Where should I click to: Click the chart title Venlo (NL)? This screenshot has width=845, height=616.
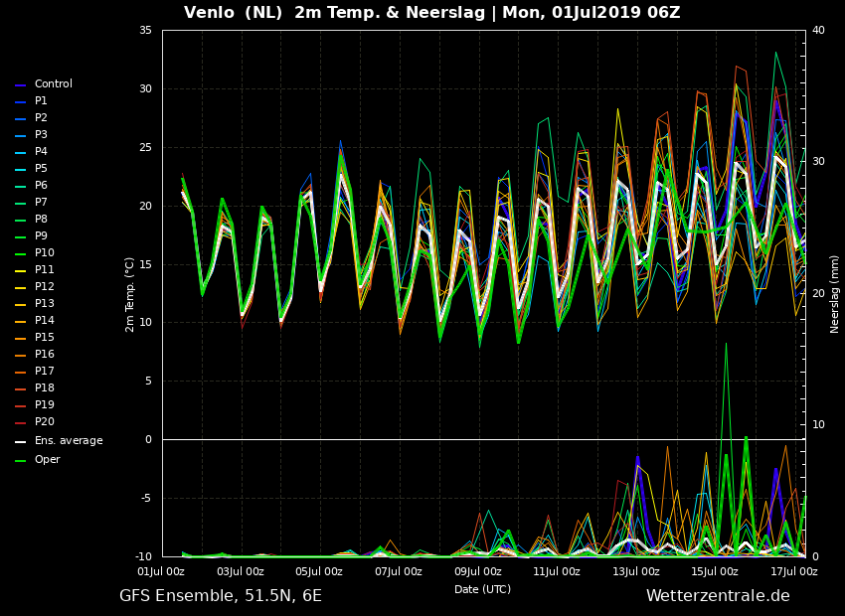pos(233,12)
